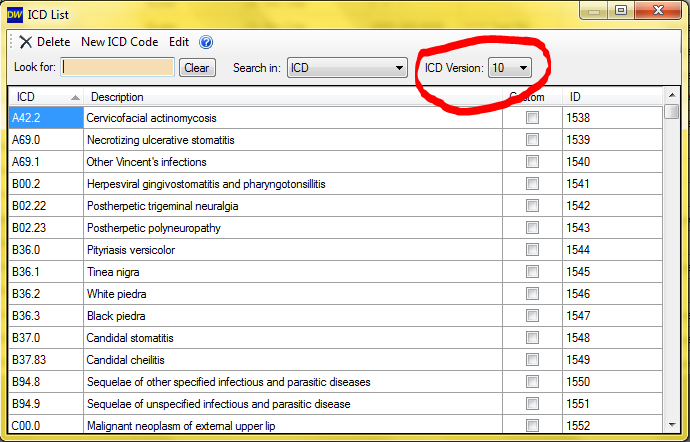Sort by the Description column header

pyautogui.click(x=293, y=97)
